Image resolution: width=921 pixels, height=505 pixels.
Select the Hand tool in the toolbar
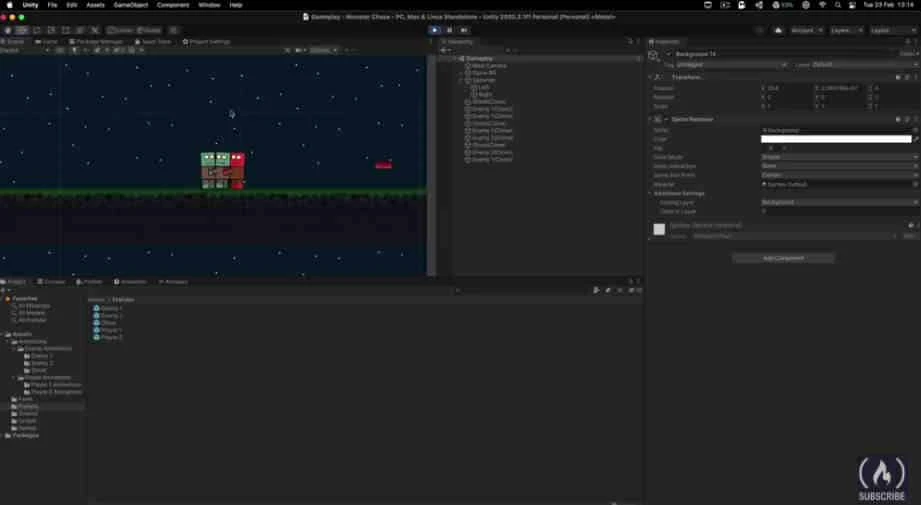point(8,30)
